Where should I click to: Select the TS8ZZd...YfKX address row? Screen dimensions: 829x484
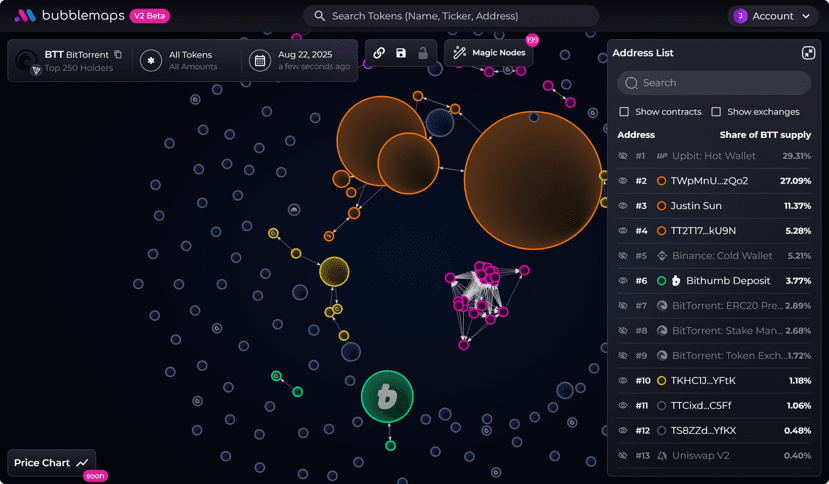point(714,431)
